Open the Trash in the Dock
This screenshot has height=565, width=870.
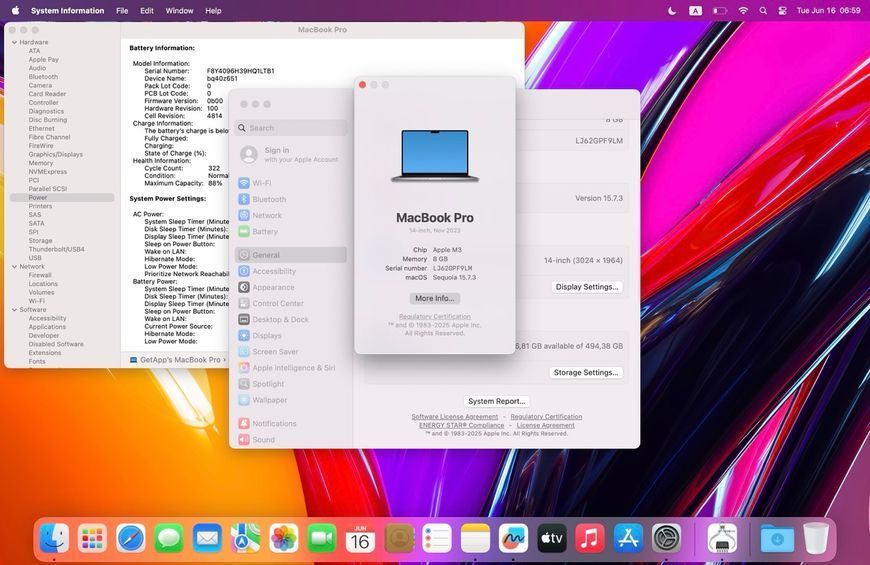pos(816,538)
